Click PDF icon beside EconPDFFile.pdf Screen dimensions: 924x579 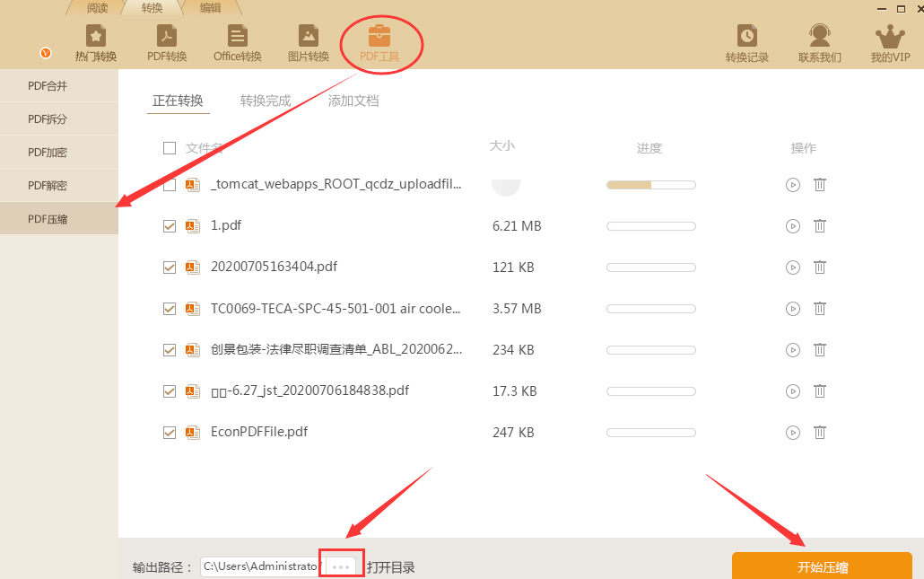pos(193,433)
